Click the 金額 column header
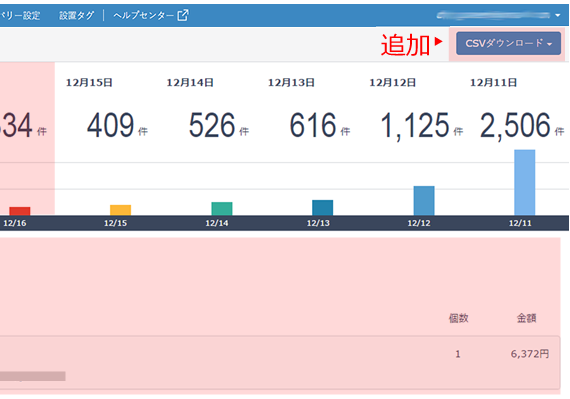The width and height of the screenshot is (570, 399). point(526,318)
